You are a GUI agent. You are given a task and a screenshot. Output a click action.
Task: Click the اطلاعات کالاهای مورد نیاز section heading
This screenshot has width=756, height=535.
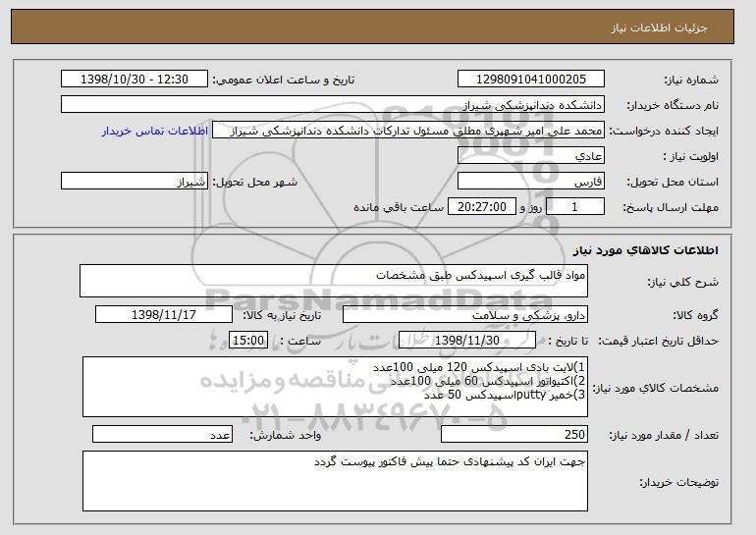coord(646,250)
